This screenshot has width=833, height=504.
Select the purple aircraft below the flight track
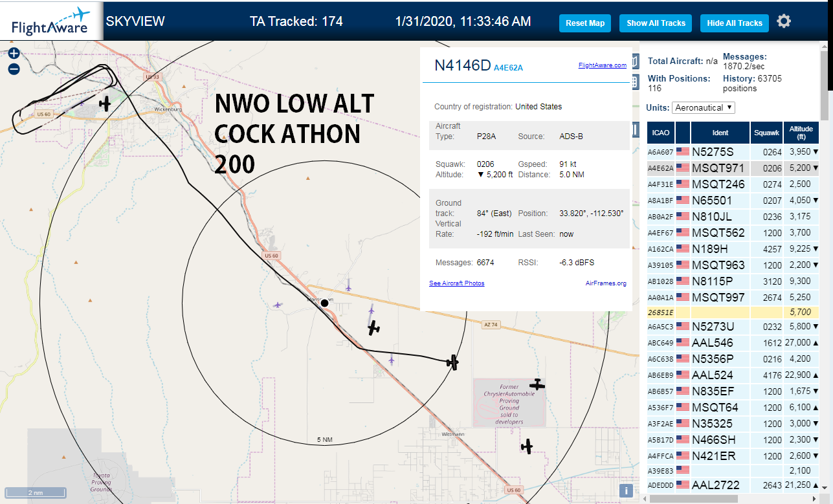(391, 359)
